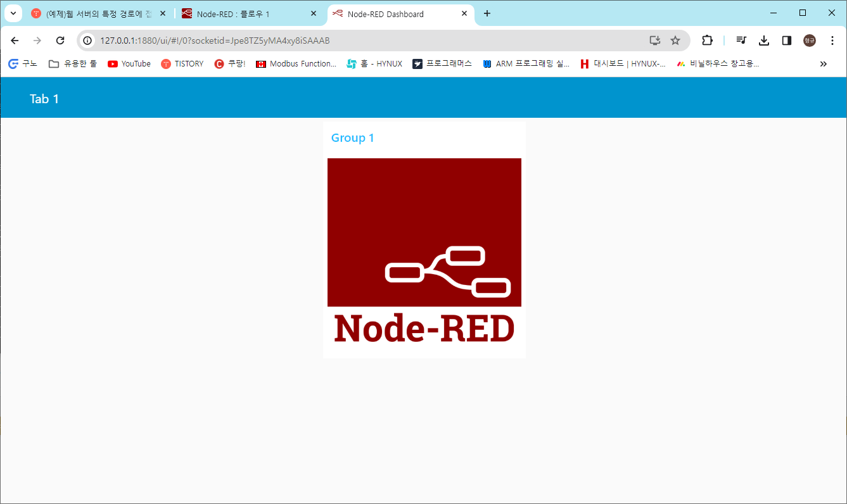847x504 pixels.
Task: Open the 비닐하우스 창고용 bookmark
Action: click(718, 64)
